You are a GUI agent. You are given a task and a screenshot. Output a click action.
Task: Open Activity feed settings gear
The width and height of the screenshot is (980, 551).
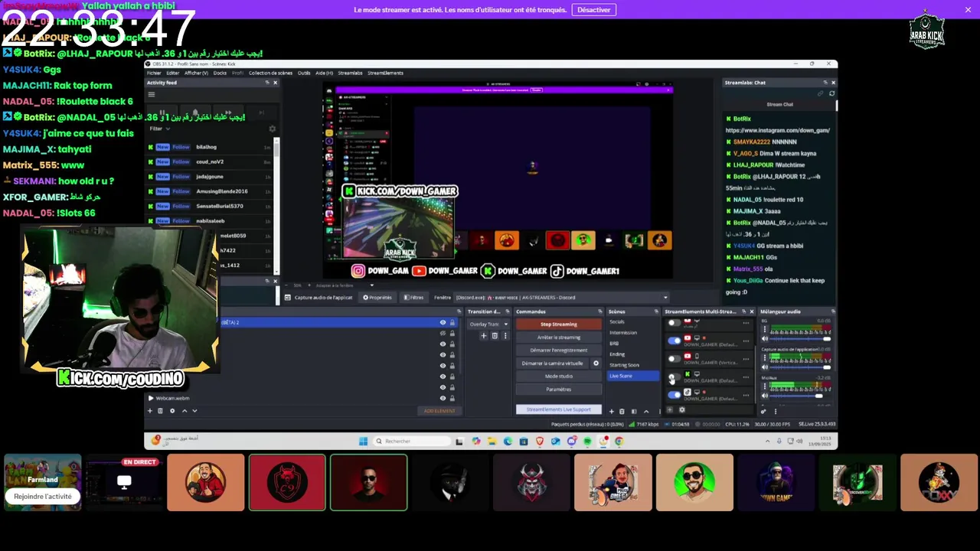pos(272,129)
